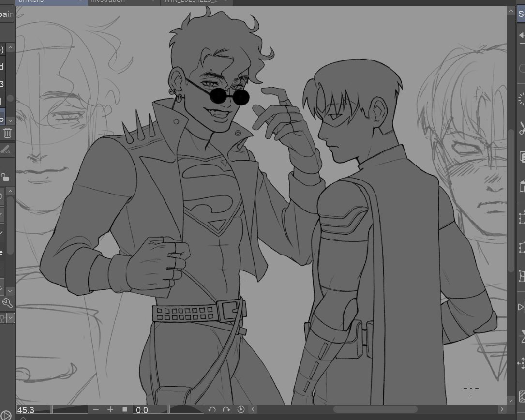This screenshot has height=420, width=525.
Task: Open the dropdown below the wrench icon
Action: 10,318
